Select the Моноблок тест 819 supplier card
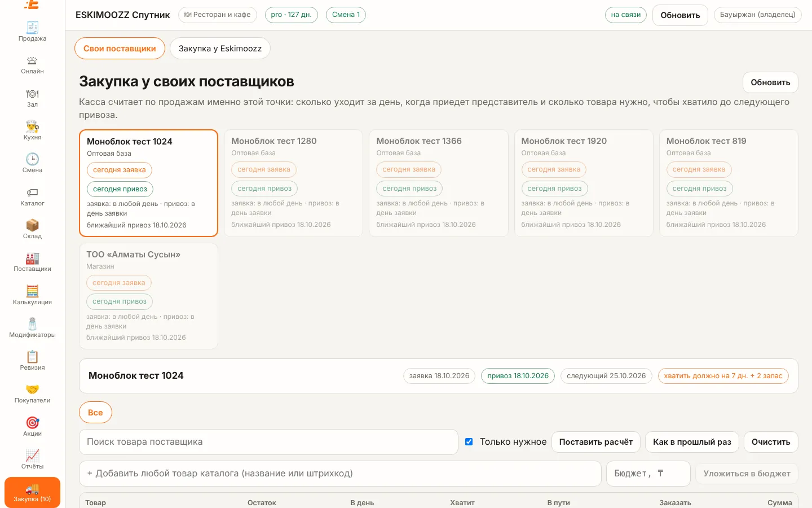The height and width of the screenshot is (508, 812). [729, 183]
